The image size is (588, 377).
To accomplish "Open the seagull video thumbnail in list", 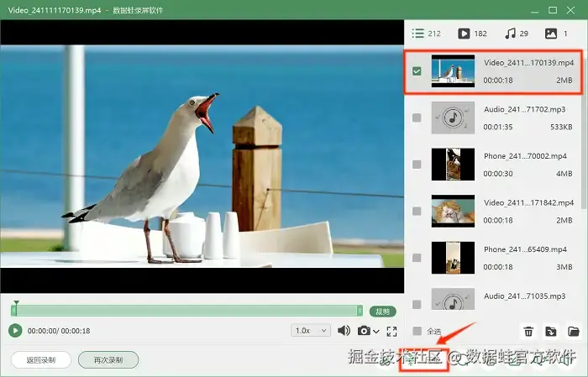I will click(x=453, y=71).
